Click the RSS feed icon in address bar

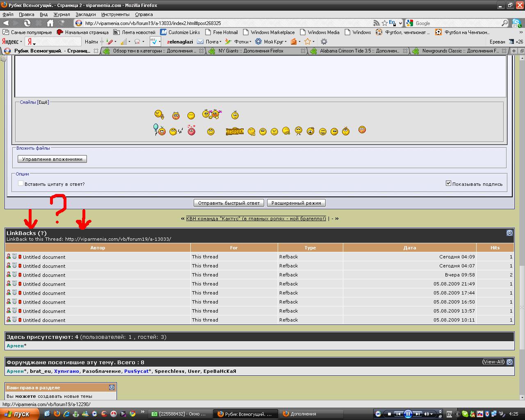click(x=376, y=23)
